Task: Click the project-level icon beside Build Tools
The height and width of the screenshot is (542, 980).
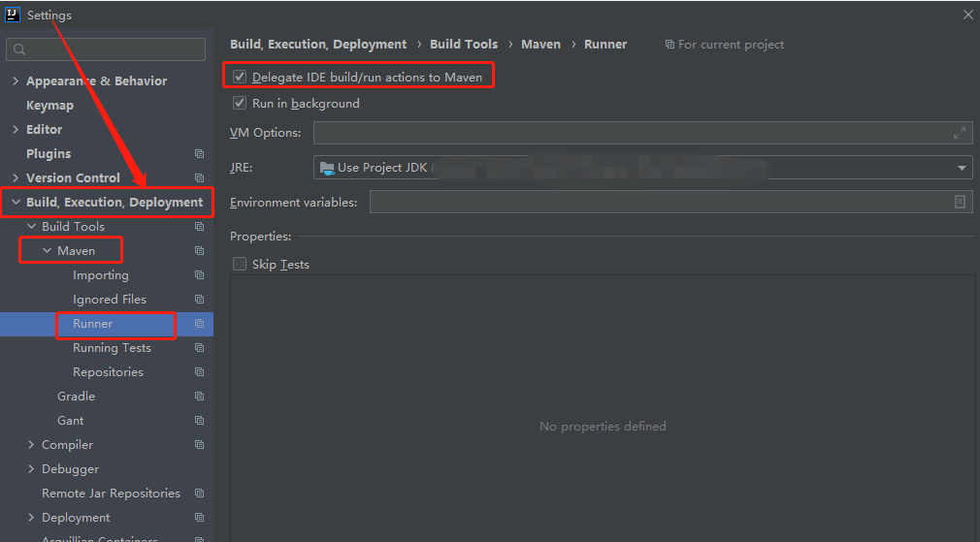Action: tap(199, 227)
